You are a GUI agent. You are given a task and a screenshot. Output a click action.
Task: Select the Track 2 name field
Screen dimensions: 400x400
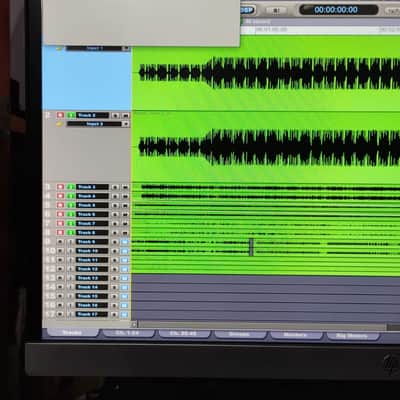click(x=92, y=115)
